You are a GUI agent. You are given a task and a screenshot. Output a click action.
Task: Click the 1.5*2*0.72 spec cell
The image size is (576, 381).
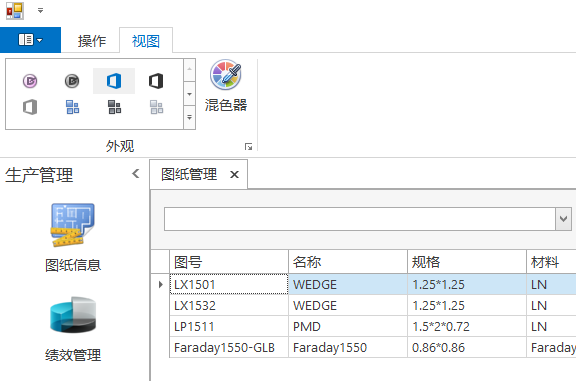pos(467,326)
